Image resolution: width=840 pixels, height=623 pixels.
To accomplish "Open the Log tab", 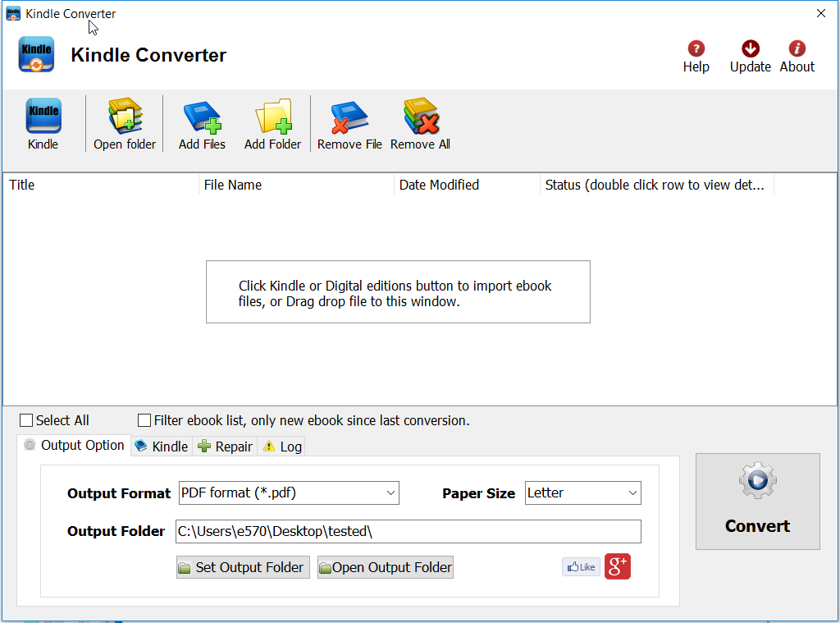I will (282, 447).
